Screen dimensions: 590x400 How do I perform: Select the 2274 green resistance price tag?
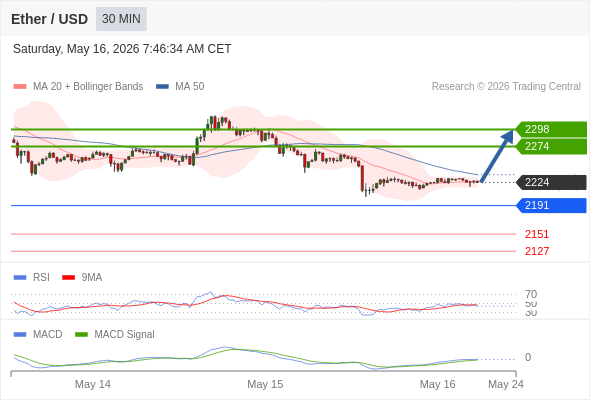point(551,146)
